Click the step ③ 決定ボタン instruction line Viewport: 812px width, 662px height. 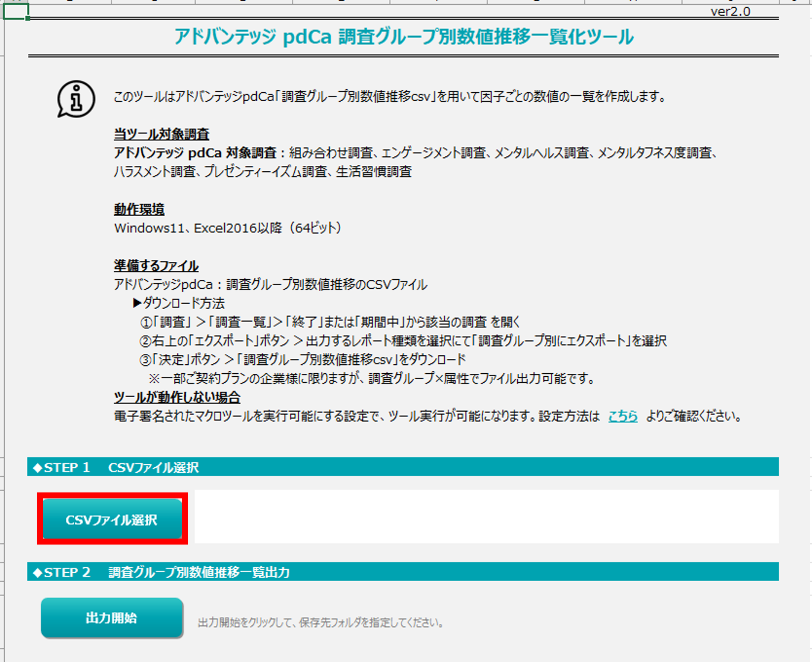(x=302, y=360)
